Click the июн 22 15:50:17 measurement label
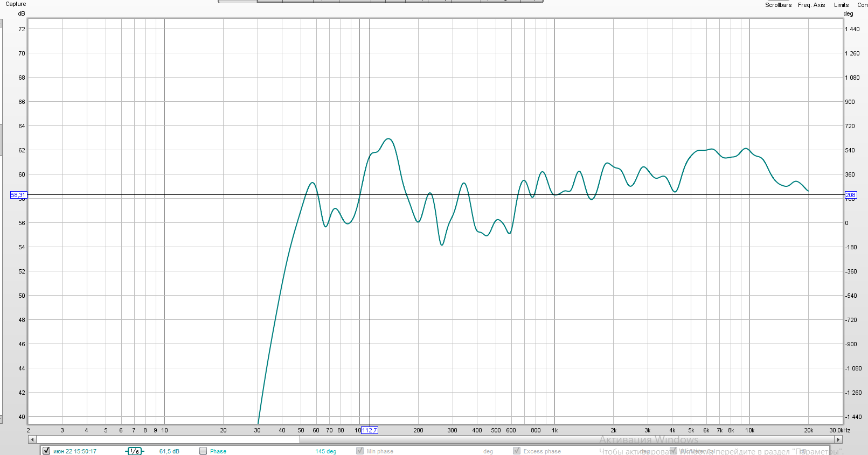The image size is (868, 455). [x=75, y=451]
